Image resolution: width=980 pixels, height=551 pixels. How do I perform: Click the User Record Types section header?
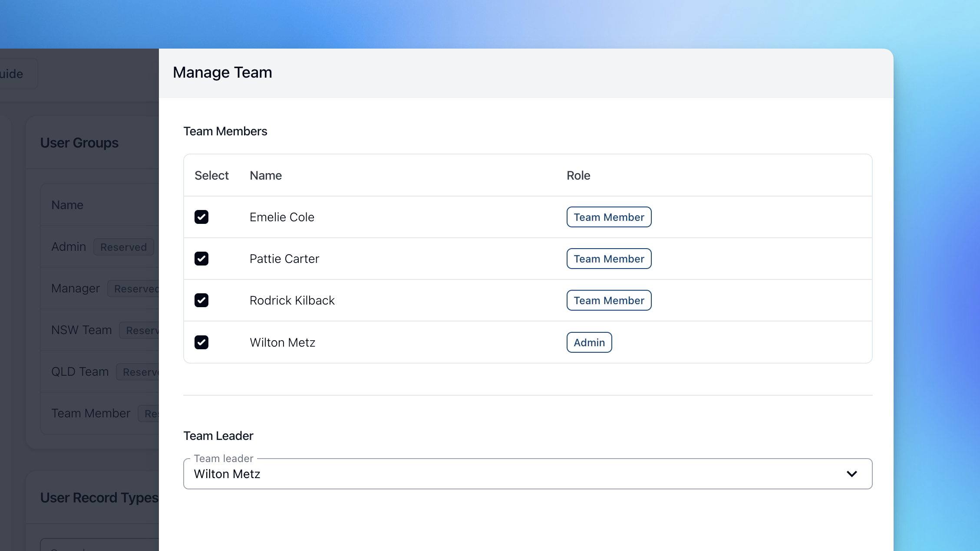click(99, 497)
